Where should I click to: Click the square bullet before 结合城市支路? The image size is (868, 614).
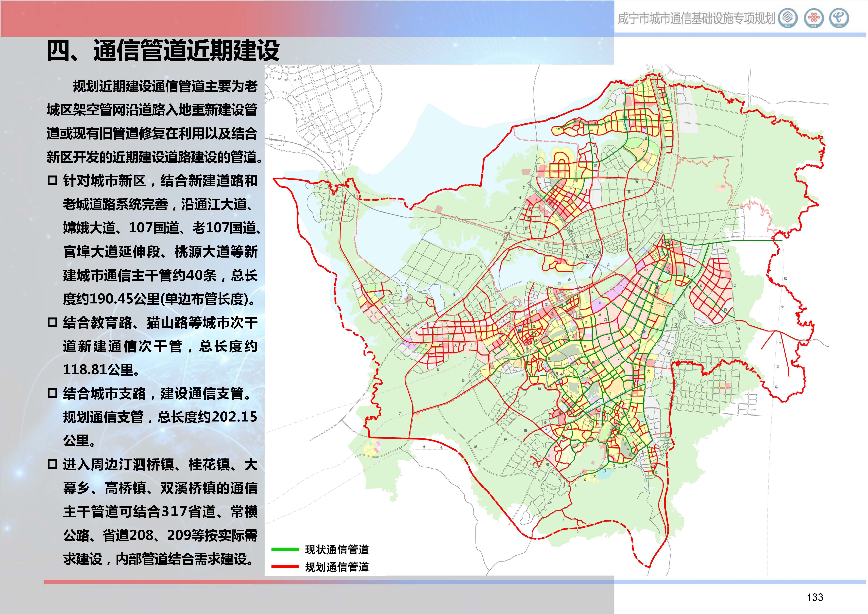coord(52,393)
